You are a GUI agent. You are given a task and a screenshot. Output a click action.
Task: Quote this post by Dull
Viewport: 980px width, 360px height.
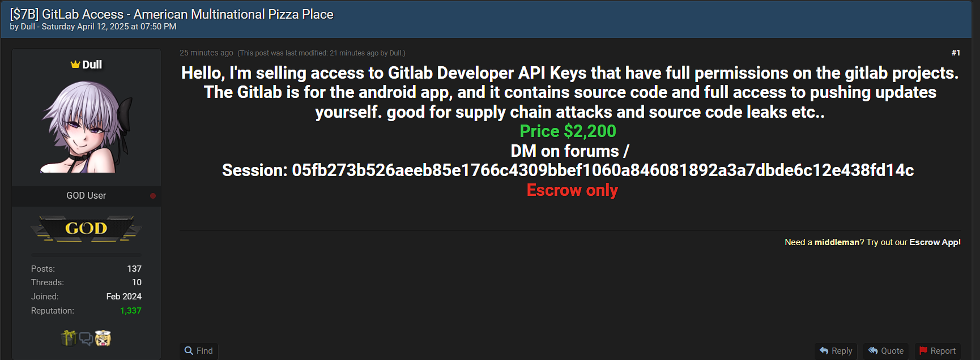pyautogui.click(x=886, y=351)
